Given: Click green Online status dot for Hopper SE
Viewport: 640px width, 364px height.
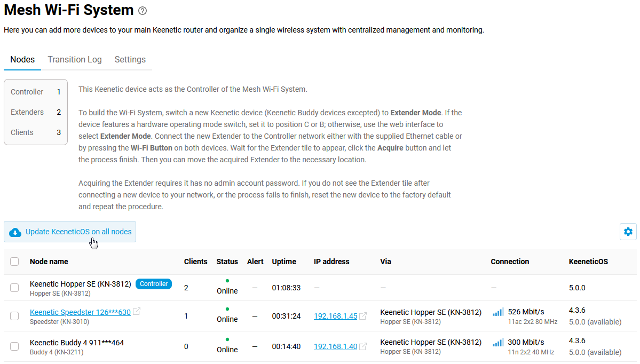Looking at the screenshot, I should [x=227, y=280].
